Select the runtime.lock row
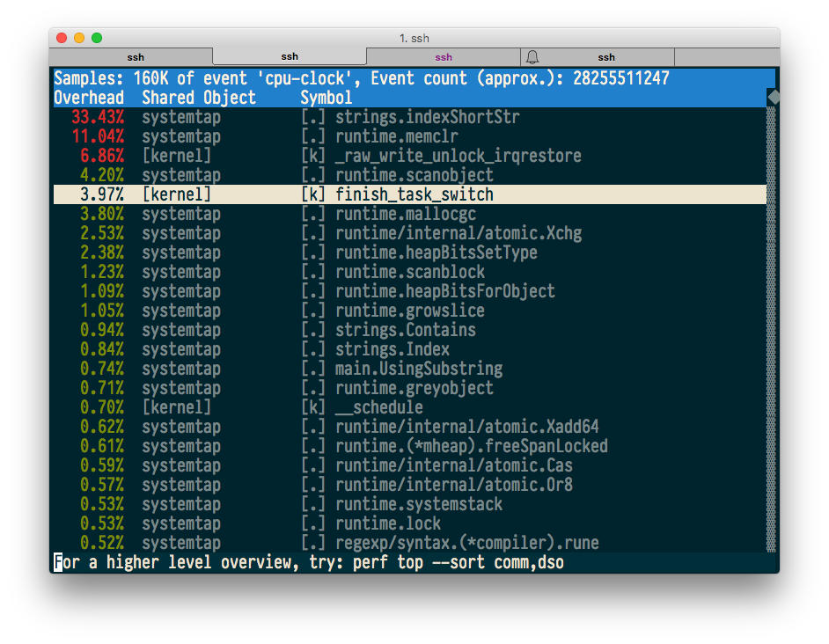Screen dimensions: 829x644 [x=410, y=523]
